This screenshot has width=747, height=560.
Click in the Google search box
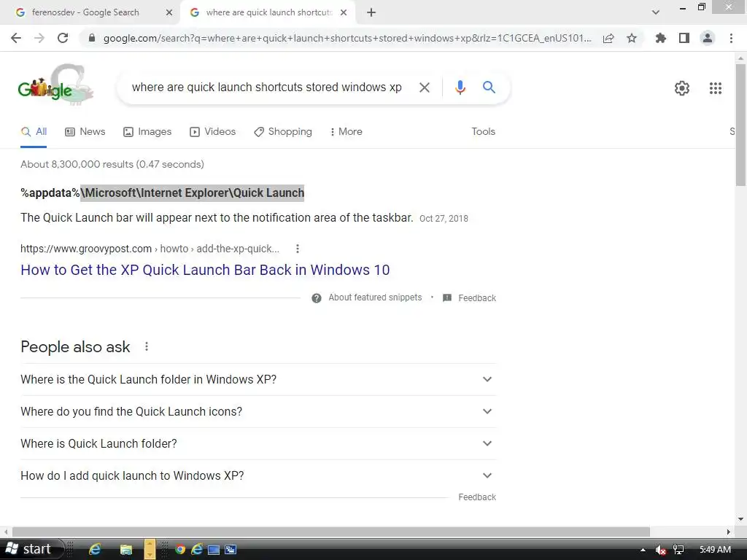pos(266,87)
